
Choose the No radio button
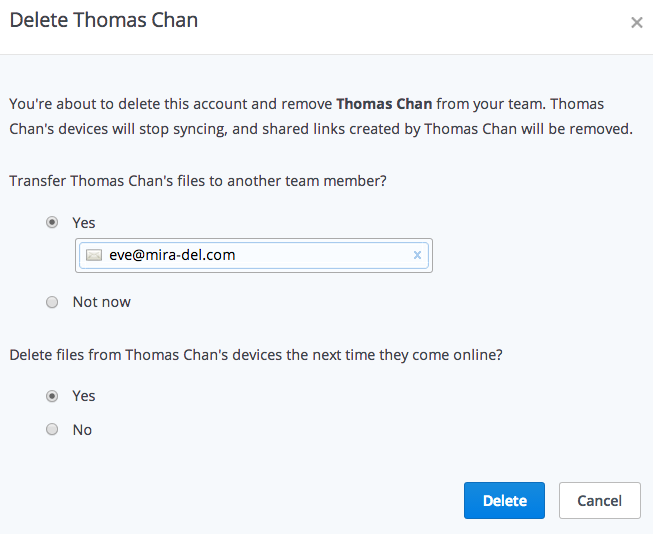52,429
